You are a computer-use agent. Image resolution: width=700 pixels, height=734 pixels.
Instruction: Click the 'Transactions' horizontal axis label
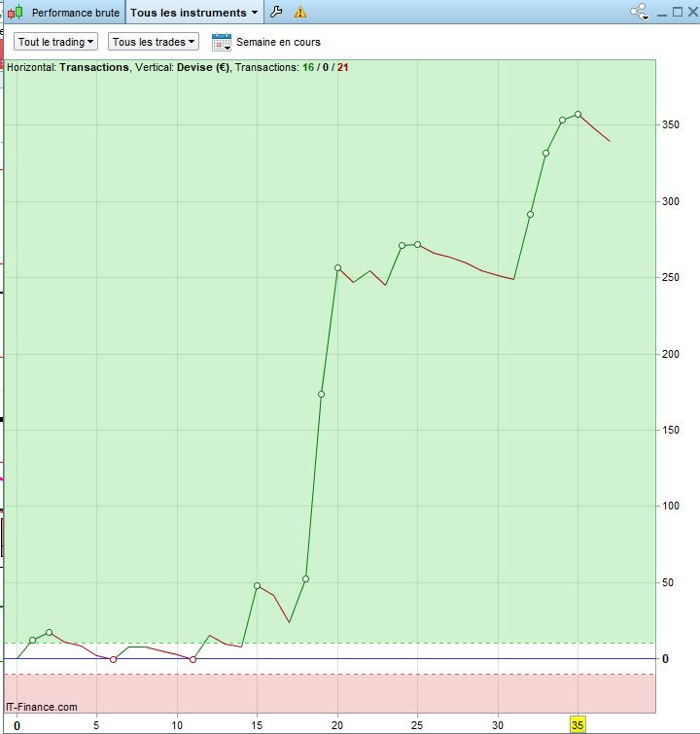pyautogui.click(x=93, y=67)
